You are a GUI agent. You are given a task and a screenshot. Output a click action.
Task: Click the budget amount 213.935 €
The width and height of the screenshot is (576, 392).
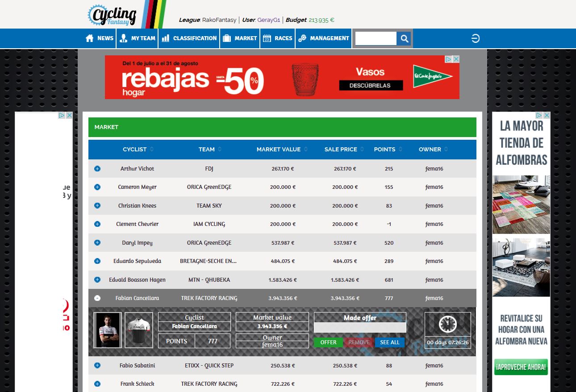[321, 20]
